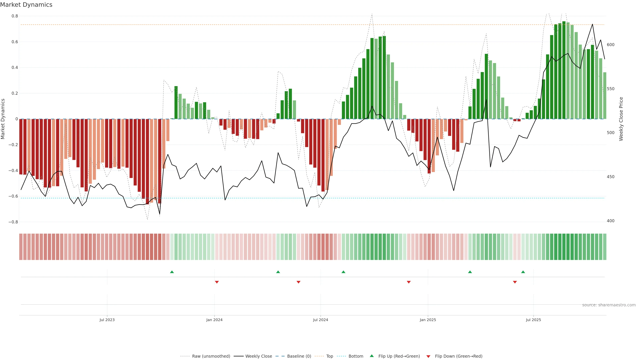Click the green Flip Up triangle legend icon
Screen dimensions: 644x362
372,356
